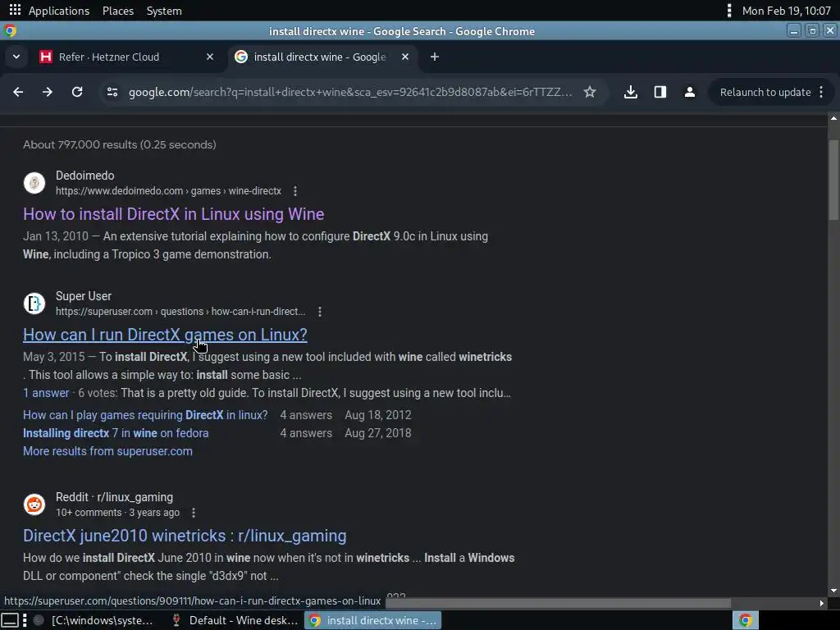This screenshot has height=630, width=840.
Task: Select install directx wine taskbar entry
Action: pyautogui.click(x=373, y=620)
